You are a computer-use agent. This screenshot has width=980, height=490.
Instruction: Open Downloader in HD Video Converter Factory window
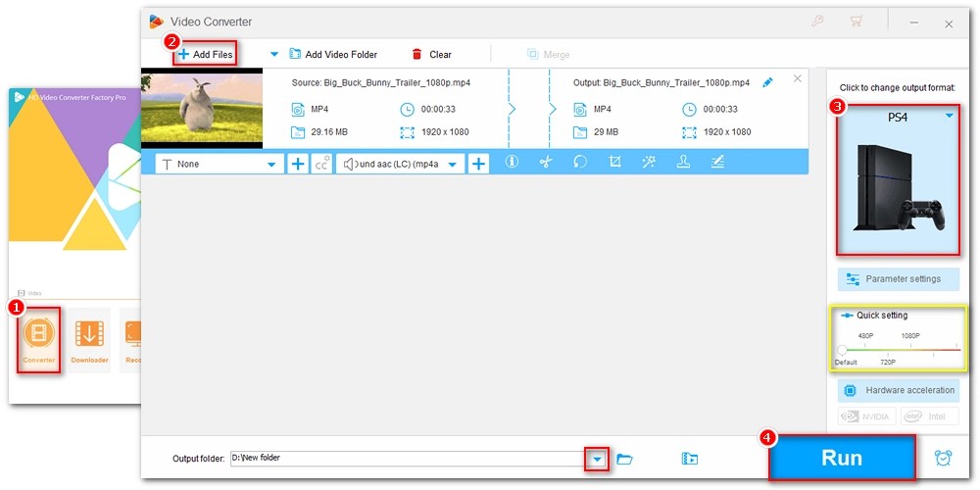click(89, 340)
